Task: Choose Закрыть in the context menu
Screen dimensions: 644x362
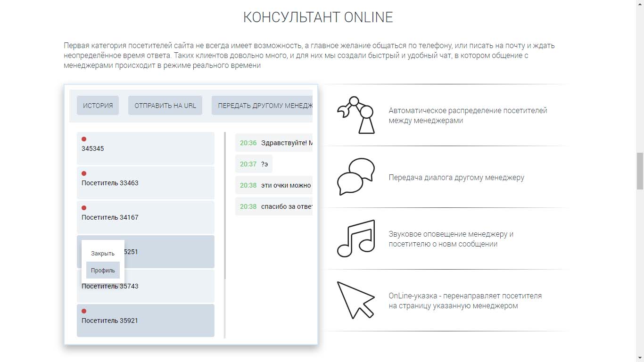Action: 103,254
